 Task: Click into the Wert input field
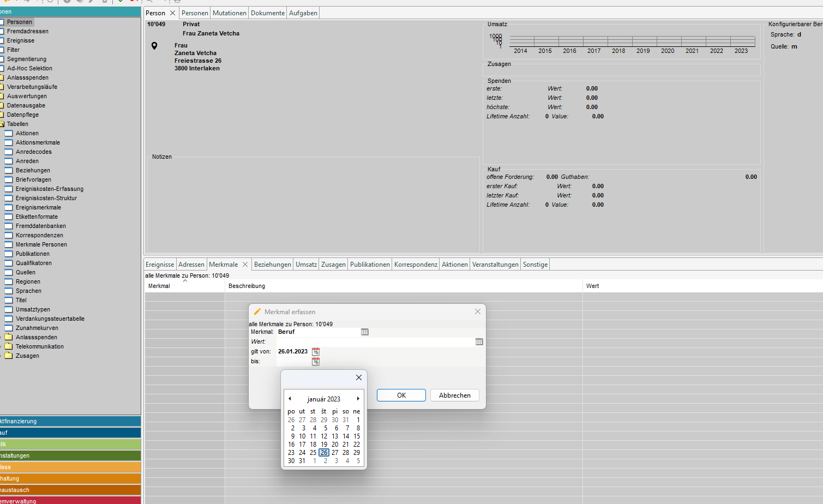point(375,341)
